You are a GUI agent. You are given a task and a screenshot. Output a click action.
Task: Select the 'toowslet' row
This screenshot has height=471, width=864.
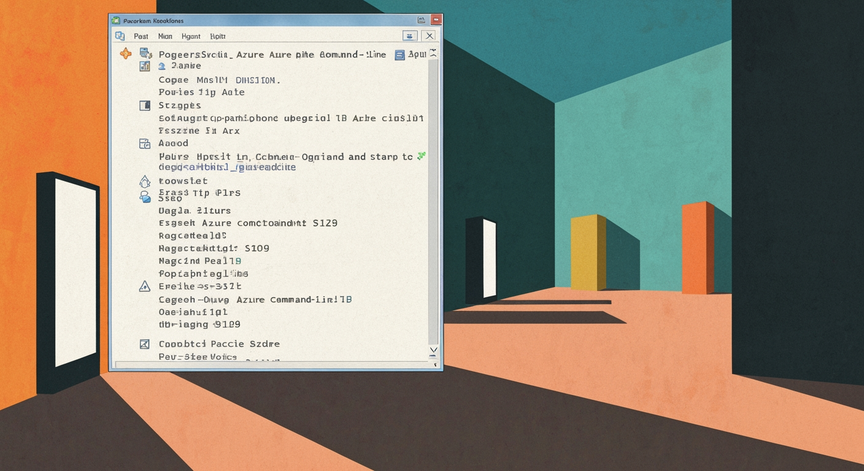[183, 181]
